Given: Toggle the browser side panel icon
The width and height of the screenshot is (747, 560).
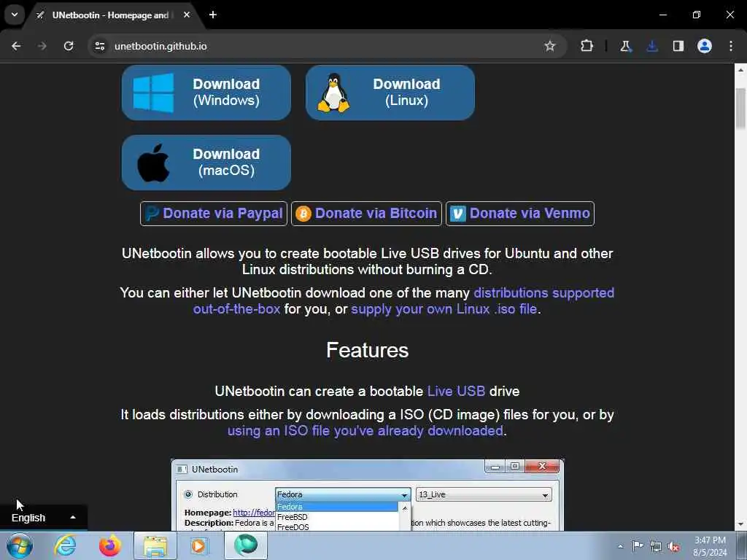Looking at the screenshot, I should [678, 46].
